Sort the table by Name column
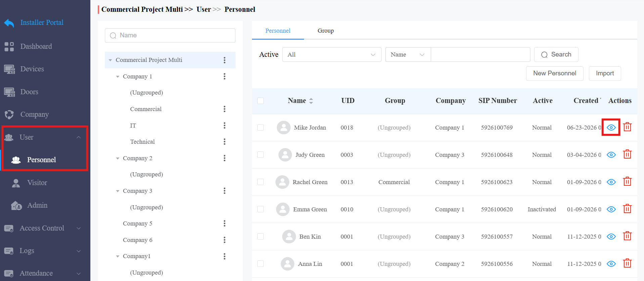The width and height of the screenshot is (644, 281). [311, 101]
